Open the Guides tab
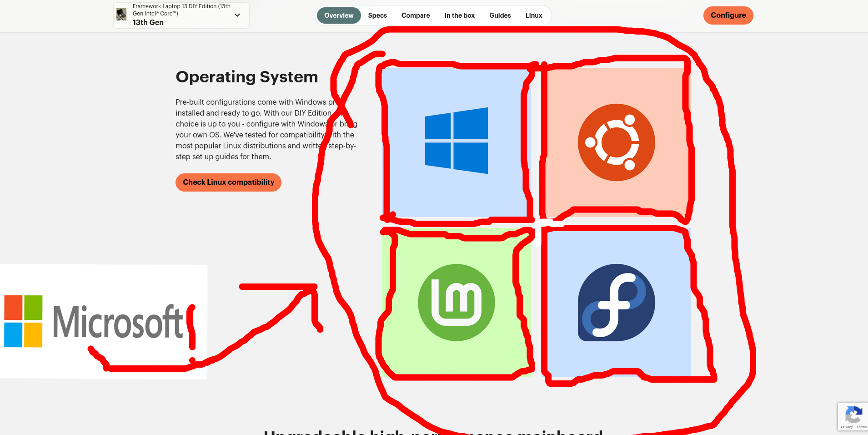 500,15
